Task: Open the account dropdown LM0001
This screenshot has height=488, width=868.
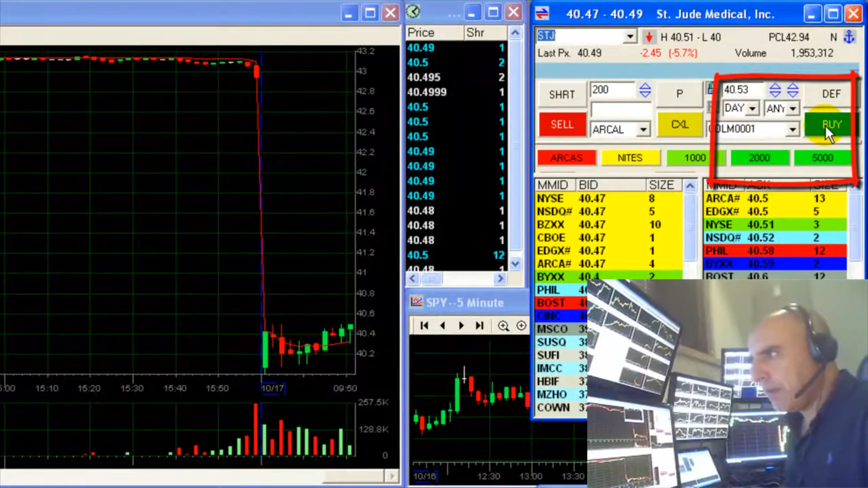Action: [x=793, y=129]
